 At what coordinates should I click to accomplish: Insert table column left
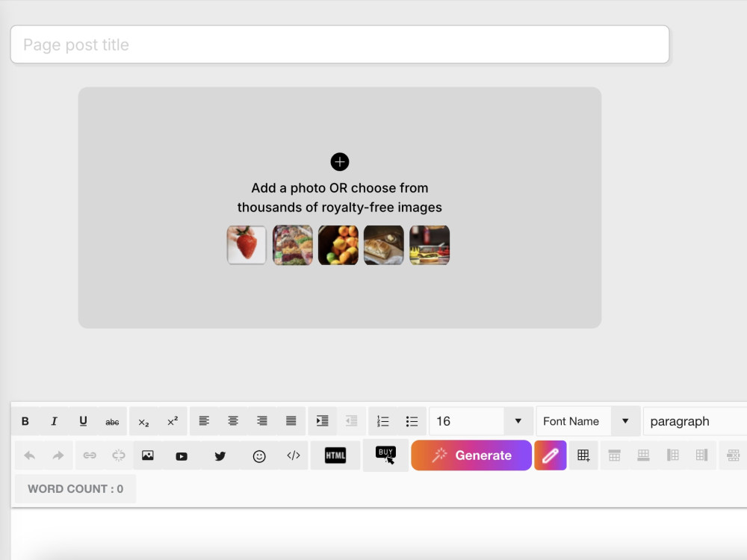tap(673, 455)
